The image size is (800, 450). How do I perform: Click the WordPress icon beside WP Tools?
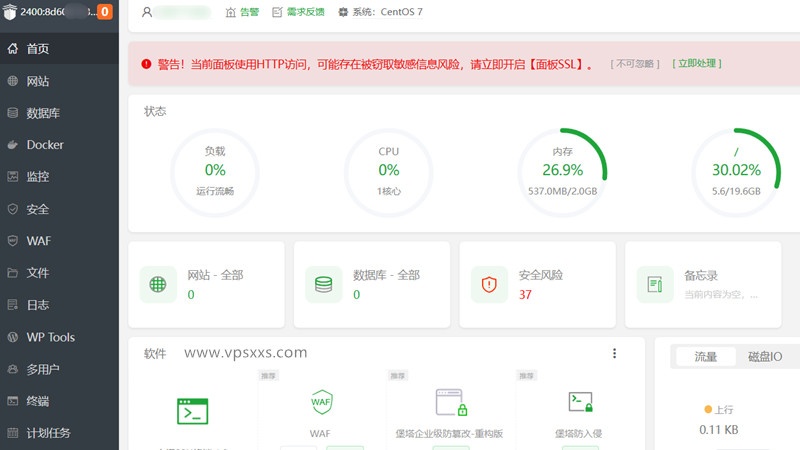point(13,337)
